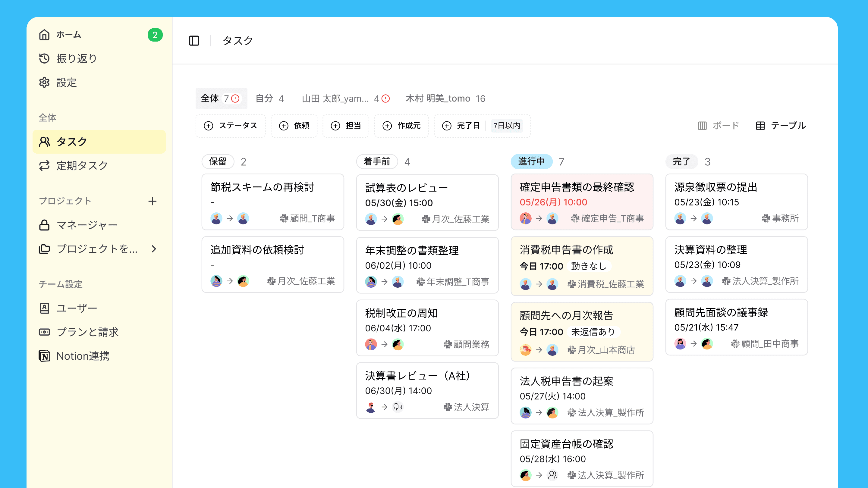
Task: Click the マネージャー lock icon
Action: tap(44, 225)
